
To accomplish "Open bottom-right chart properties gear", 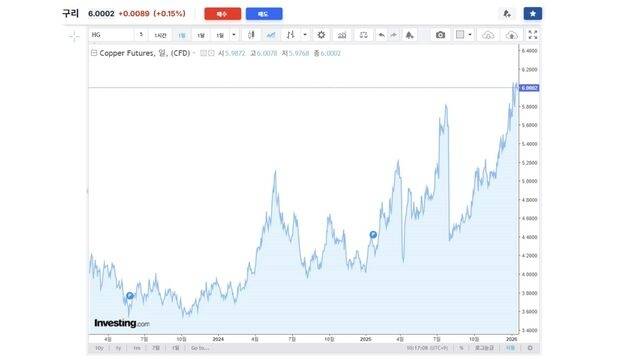I will point(530,348).
